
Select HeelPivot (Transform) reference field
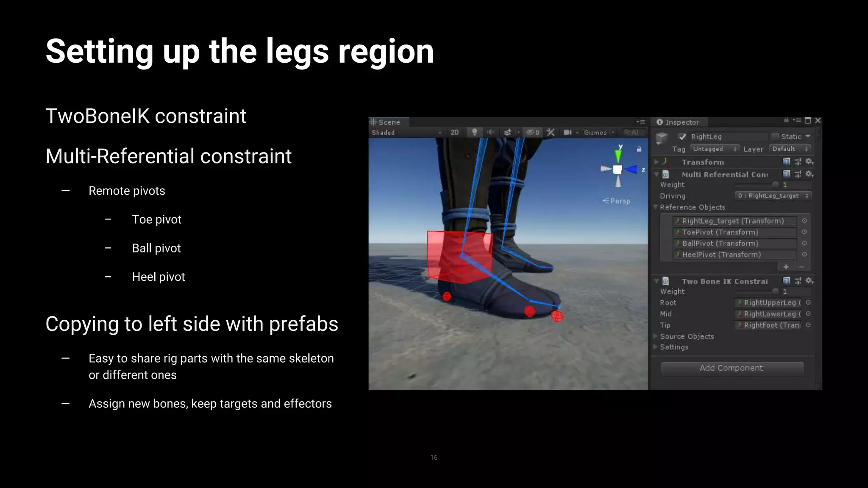(734, 255)
